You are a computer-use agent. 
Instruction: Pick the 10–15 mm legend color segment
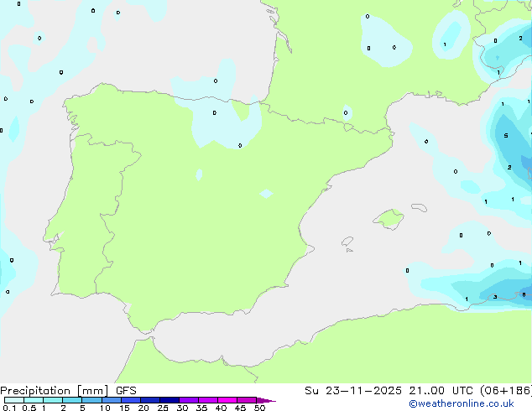click(111, 400)
